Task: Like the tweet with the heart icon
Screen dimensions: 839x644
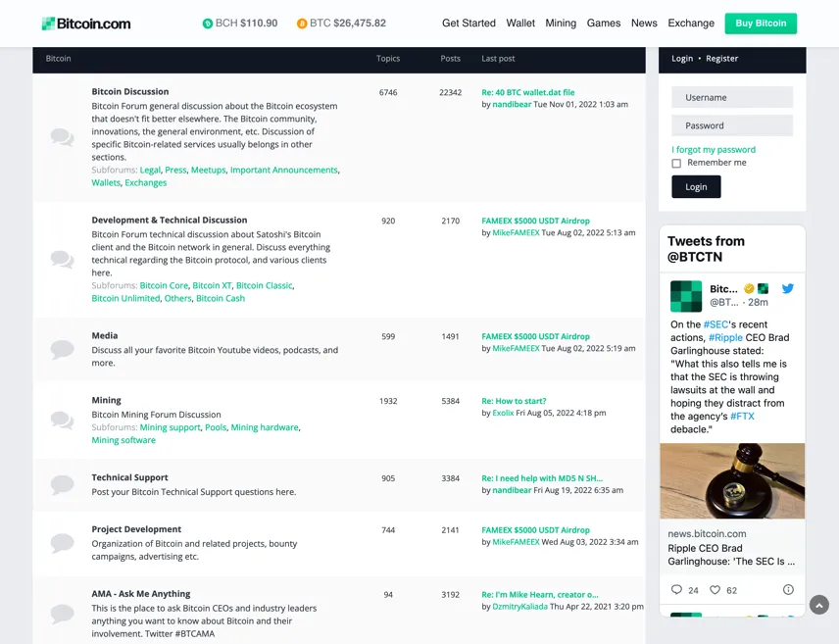Action: click(x=715, y=589)
